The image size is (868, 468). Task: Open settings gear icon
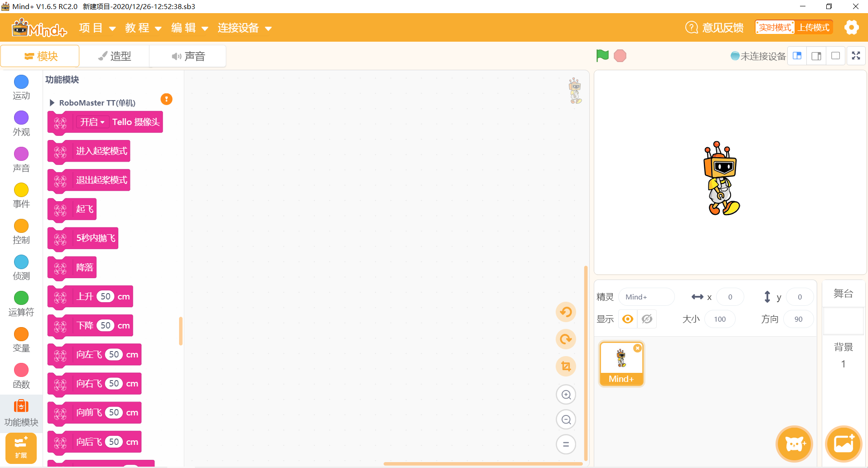[x=851, y=28]
